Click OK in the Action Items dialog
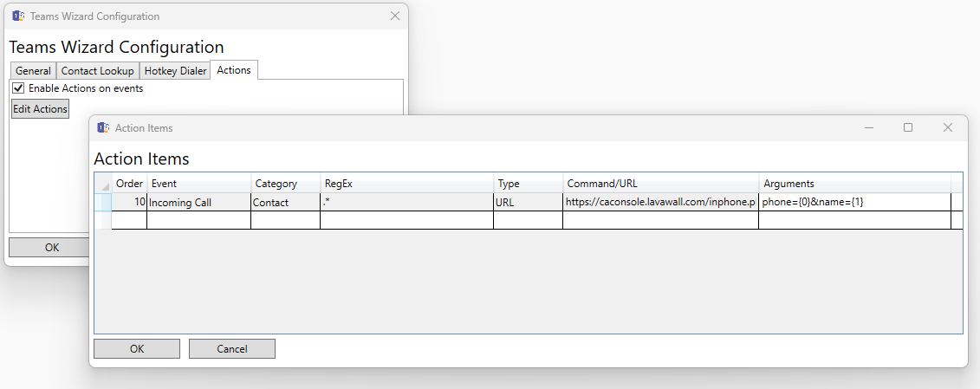The width and height of the screenshot is (980, 389). tap(136, 348)
